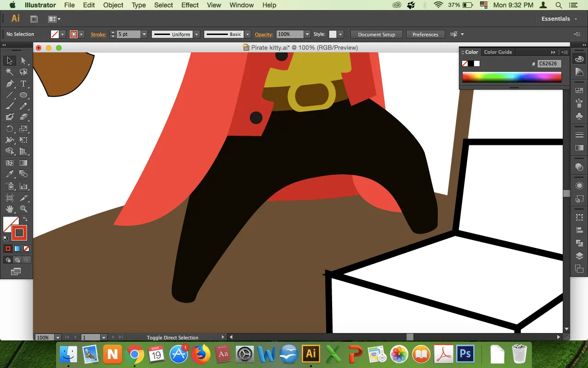Viewport: 588px width, 368px height.
Task: Open the zoom level dropdown at bottom
Action: (58, 338)
